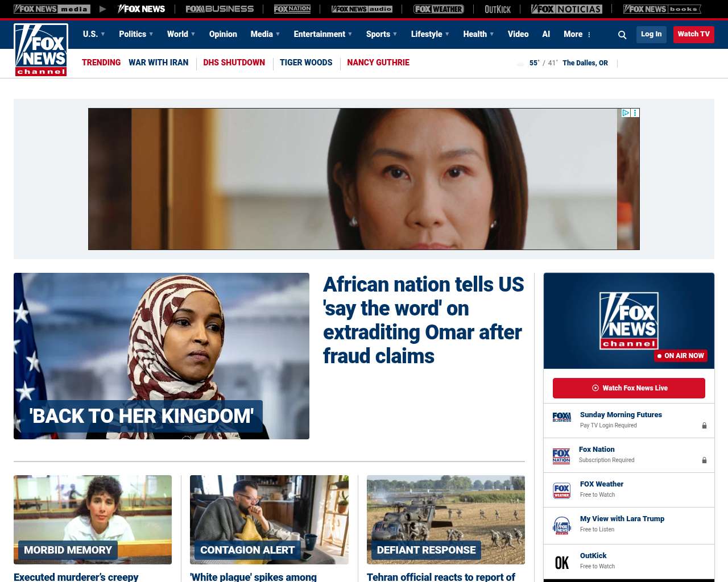
Task: Expand the Sports dropdown menu
Action: pos(382,34)
